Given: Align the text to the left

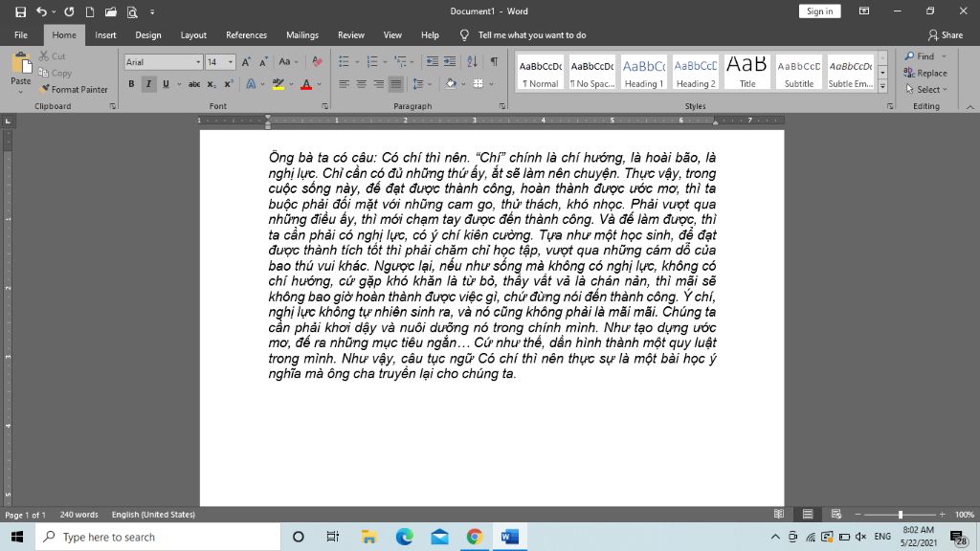Looking at the screenshot, I should click(x=344, y=84).
